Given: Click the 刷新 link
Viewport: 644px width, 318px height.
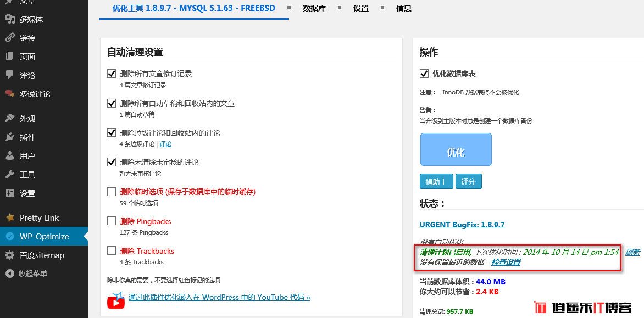Looking at the screenshot, I should (632, 252).
